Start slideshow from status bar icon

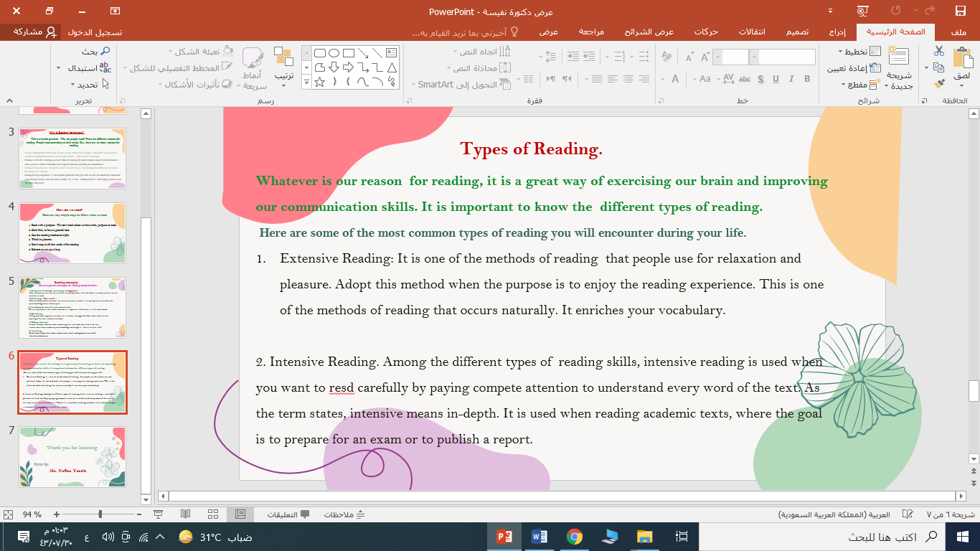[159, 514]
